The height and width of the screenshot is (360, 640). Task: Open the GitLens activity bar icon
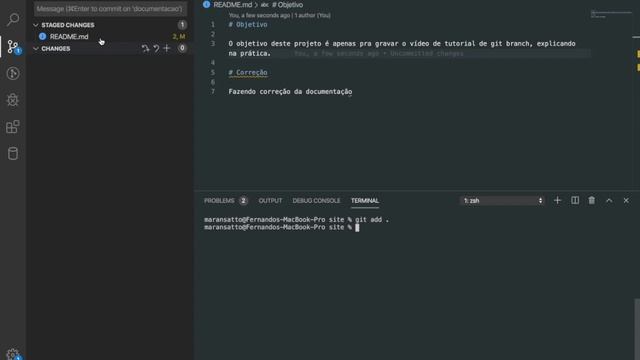pos(13,73)
